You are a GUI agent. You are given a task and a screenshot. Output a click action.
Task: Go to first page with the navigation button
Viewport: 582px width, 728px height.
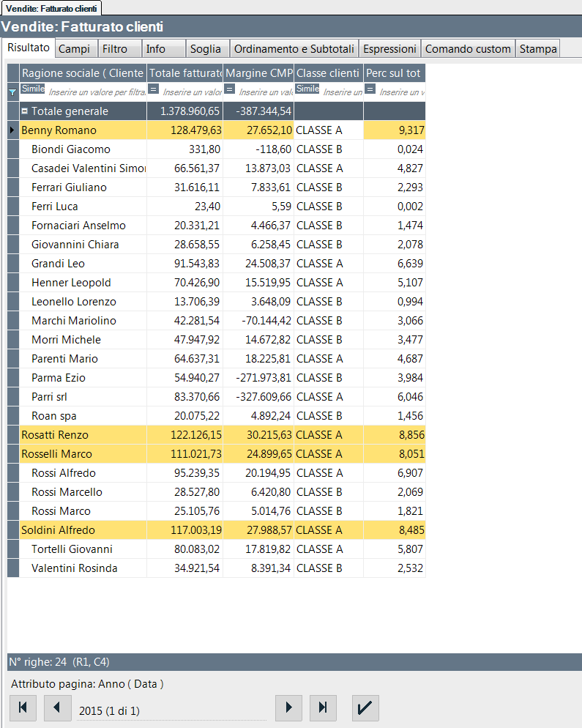23,707
